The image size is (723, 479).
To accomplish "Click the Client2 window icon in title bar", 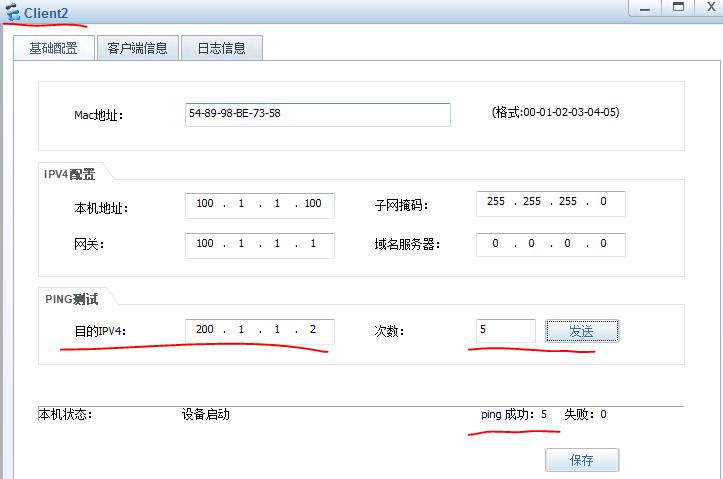I will 13,12.
